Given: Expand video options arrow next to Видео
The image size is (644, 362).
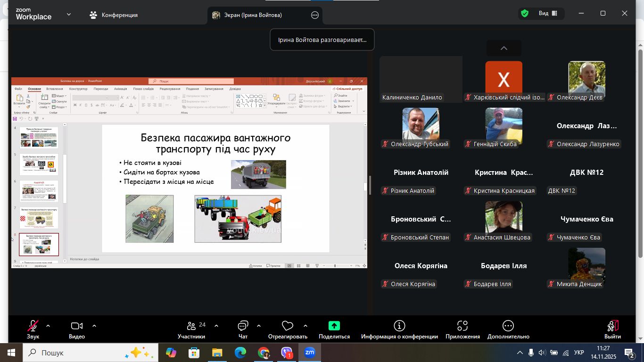Looking at the screenshot, I should point(94,326).
